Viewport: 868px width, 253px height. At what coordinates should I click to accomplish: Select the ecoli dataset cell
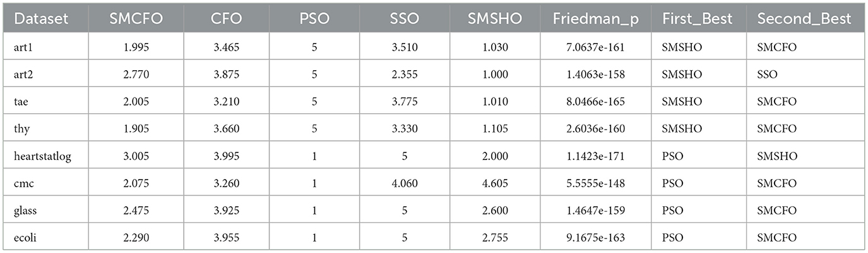pos(25,237)
